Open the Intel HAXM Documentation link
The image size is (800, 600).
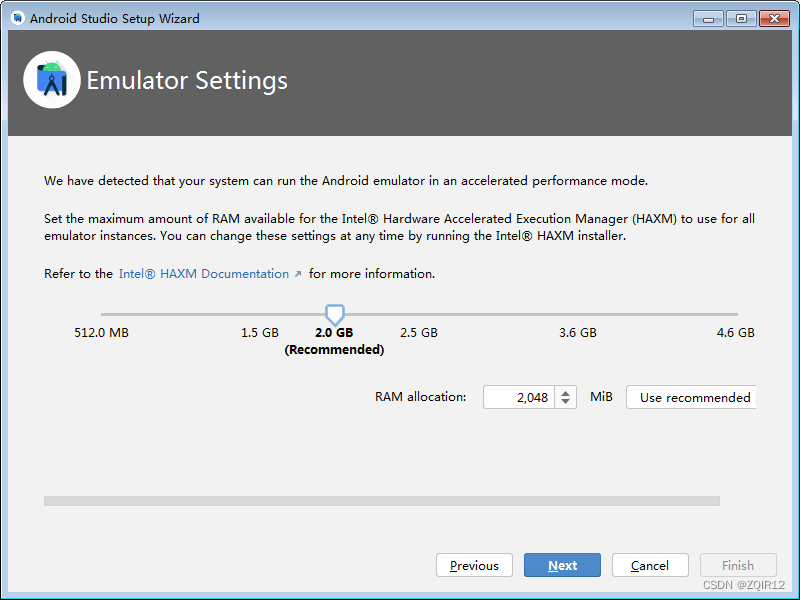coord(204,273)
